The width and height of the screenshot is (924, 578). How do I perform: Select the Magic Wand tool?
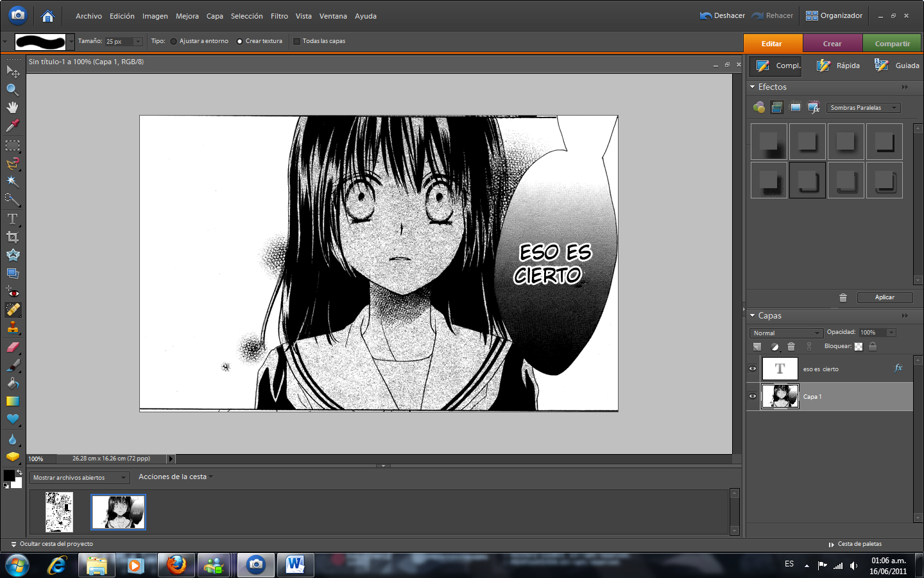click(x=13, y=182)
